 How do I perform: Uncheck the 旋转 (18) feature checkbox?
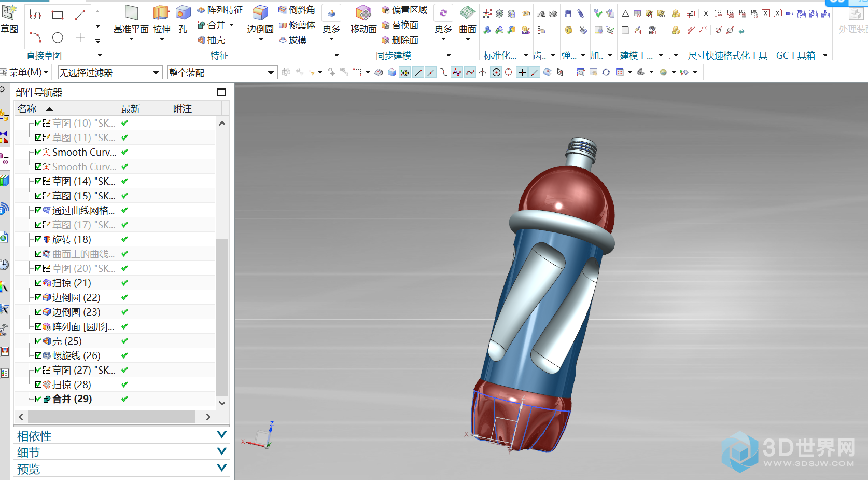click(x=38, y=239)
